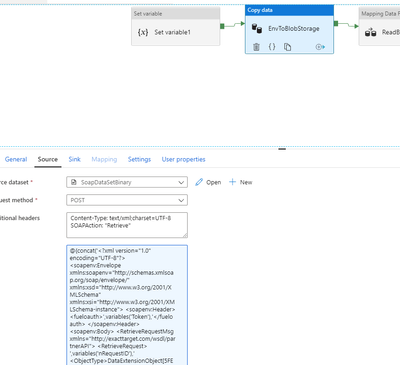
Task: Open the User properties tab
Action: point(184,159)
